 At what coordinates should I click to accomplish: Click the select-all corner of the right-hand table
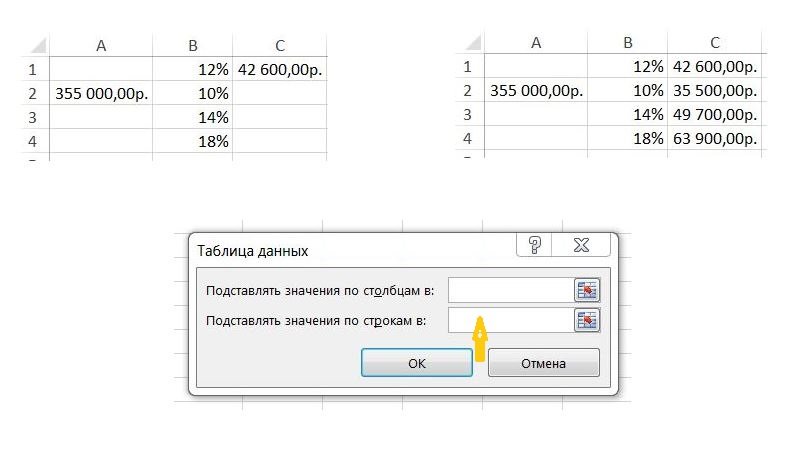469,42
